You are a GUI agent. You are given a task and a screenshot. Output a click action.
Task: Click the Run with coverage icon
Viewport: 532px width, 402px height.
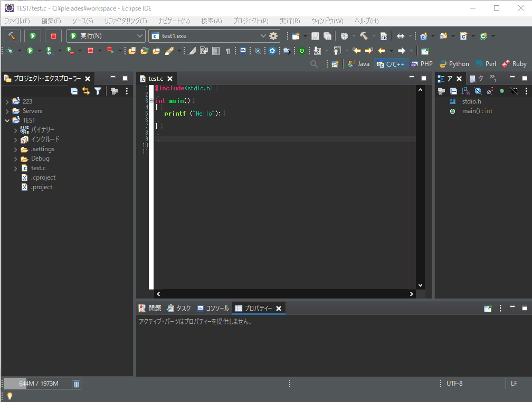click(x=50, y=51)
